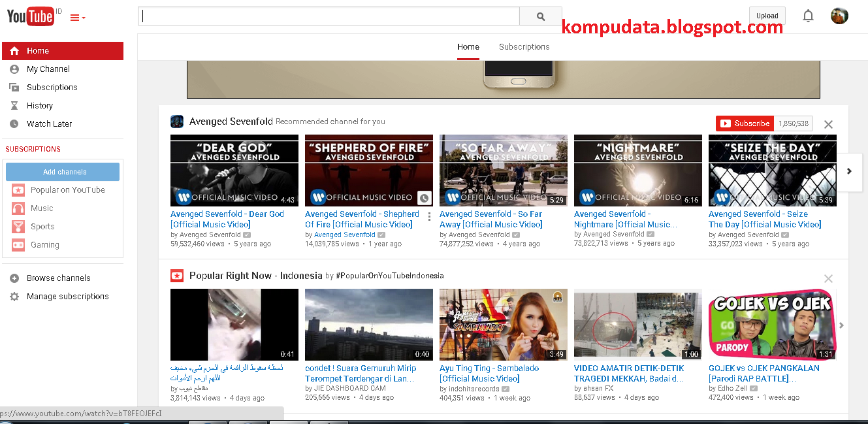Open the notifications bell

tap(808, 16)
